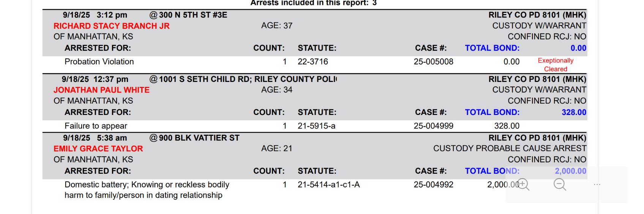Click the zoom out magnifier icon
Viewport: 644px width, 214px height.
pyautogui.click(x=559, y=184)
